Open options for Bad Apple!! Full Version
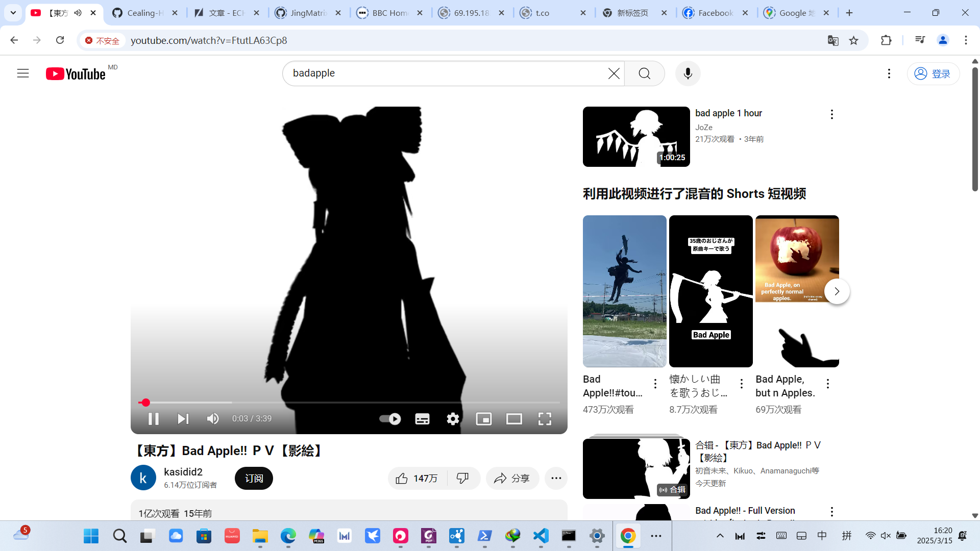This screenshot has width=980, height=551. click(x=832, y=512)
